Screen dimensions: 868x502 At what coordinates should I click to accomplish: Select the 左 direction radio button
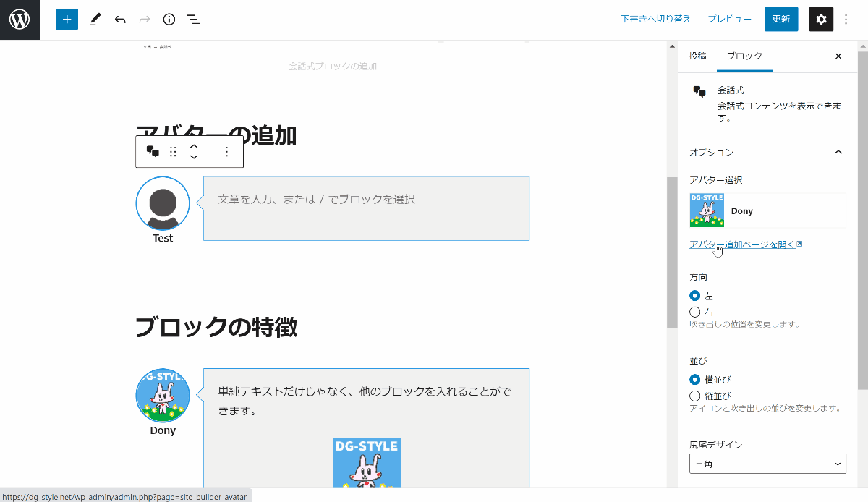(695, 296)
